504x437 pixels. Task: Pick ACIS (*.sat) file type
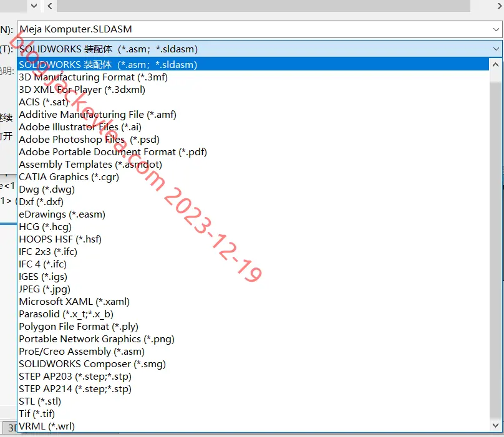pyautogui.click(x=253, y=102)
